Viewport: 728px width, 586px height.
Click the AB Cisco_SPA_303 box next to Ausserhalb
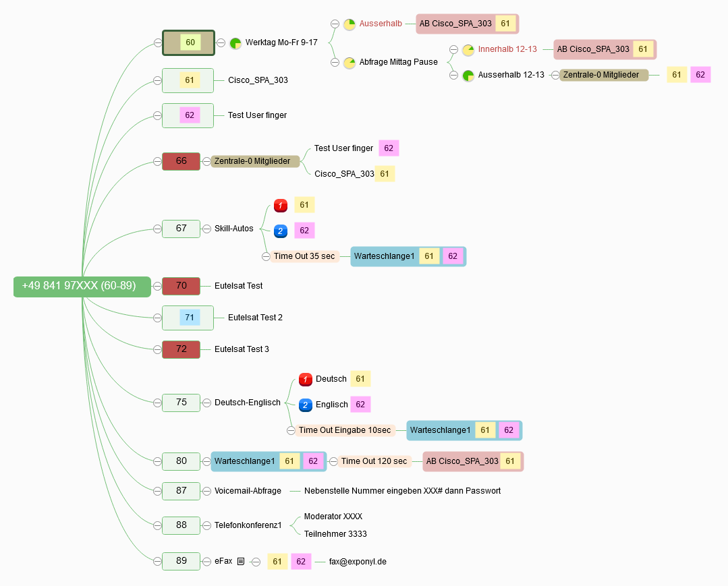[467, 24]
